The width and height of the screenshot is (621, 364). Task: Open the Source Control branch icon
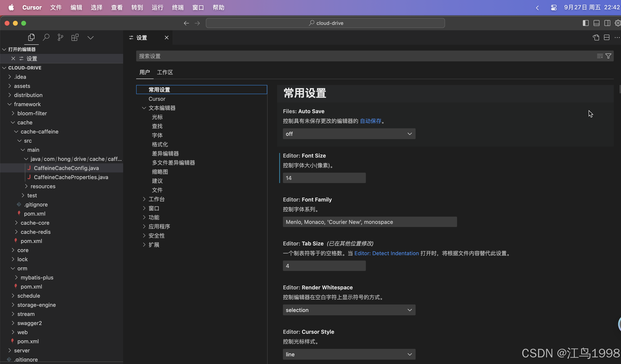coord(60,38)
